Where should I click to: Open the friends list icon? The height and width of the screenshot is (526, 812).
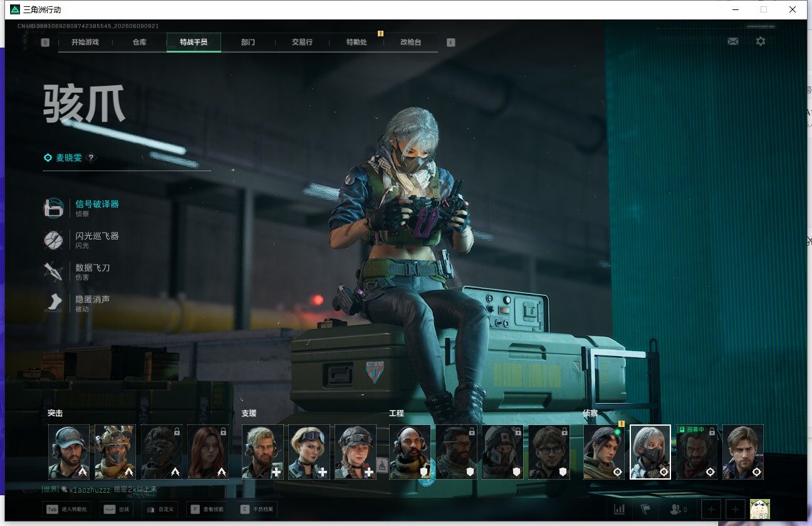(678, 510)
